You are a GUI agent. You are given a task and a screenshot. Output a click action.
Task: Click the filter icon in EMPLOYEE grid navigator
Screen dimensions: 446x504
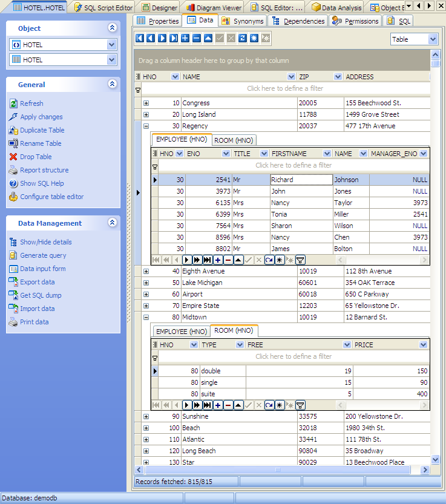point(300,260)
